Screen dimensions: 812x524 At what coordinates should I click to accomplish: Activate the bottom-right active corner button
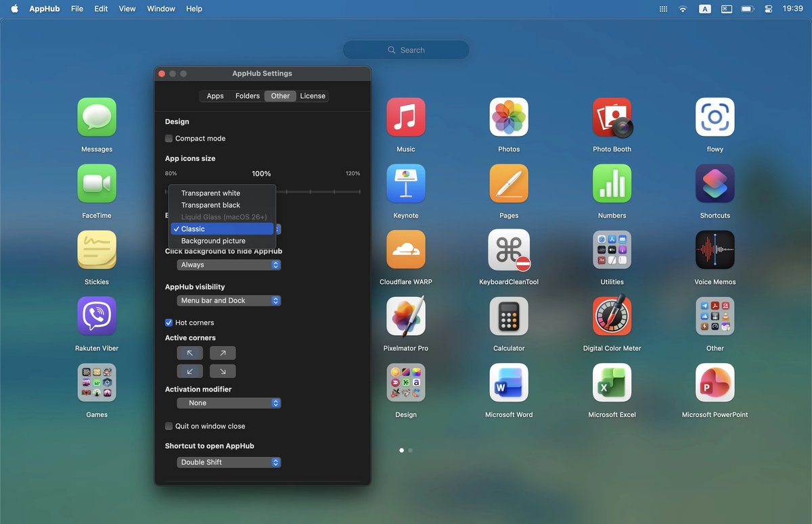coord(222,371)
